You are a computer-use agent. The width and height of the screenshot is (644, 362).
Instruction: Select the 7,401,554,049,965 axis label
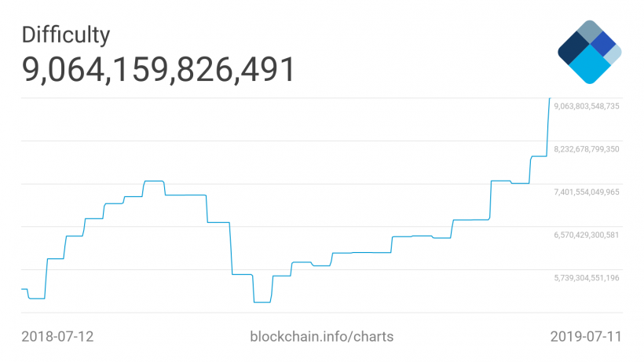pos(587,192)
